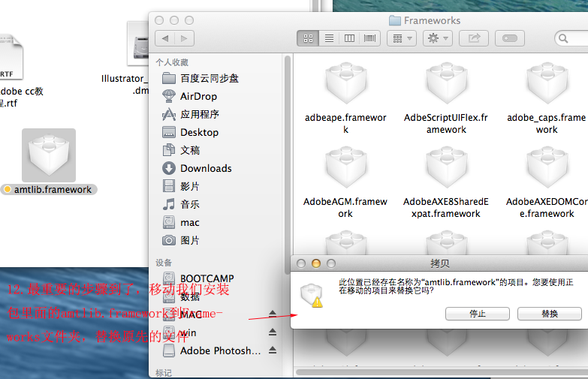
Task: Select the AdobeAXEDOMCore.framework item
Action: point(547,182)
